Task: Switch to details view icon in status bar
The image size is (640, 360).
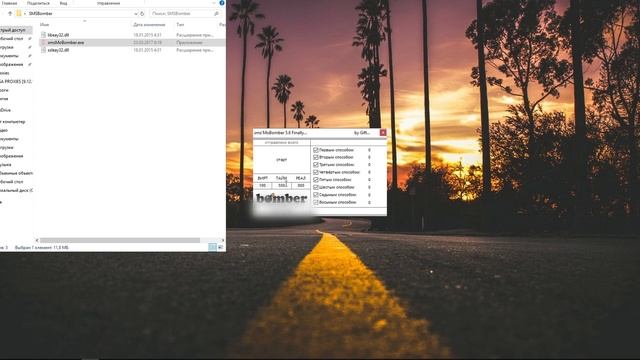Action: [x=212, y=247]
